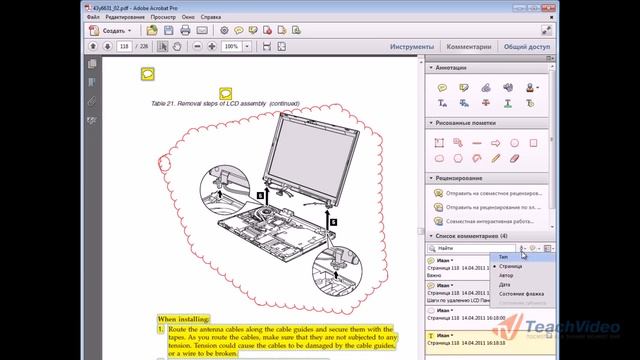Select the insert text at cursor tool
Image resolution: width=640 pixels, height=360 pixels.
coord(442,103)
